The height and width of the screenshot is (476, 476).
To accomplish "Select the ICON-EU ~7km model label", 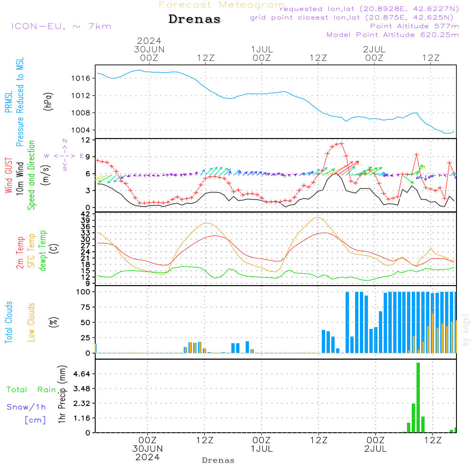I will tap(61, 26).
